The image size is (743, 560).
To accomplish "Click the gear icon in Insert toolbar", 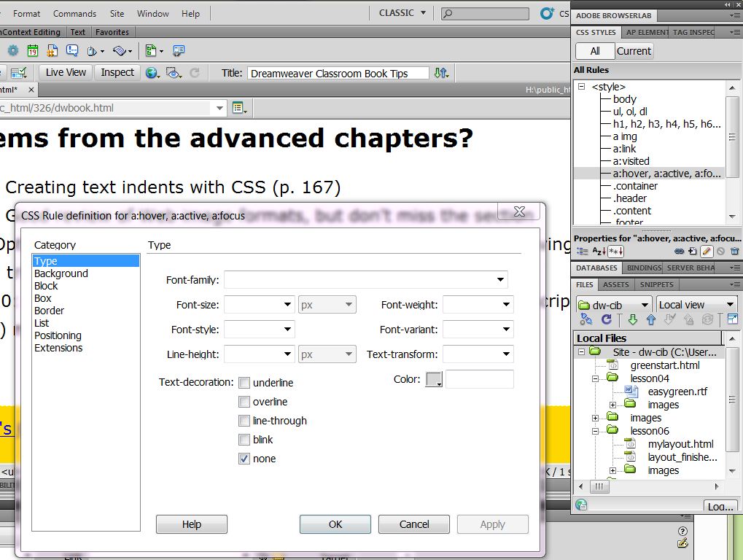I will point(13,51).
